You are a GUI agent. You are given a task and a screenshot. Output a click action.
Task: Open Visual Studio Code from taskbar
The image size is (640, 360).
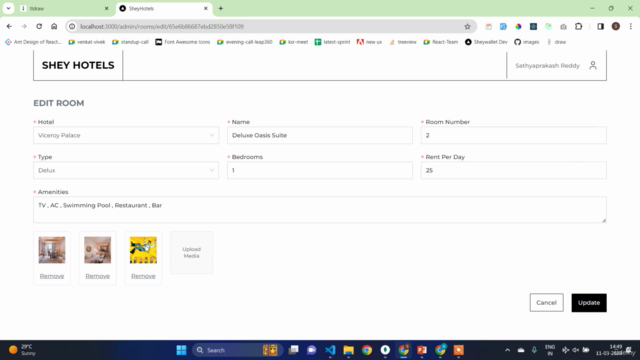(x=330, y=350)
